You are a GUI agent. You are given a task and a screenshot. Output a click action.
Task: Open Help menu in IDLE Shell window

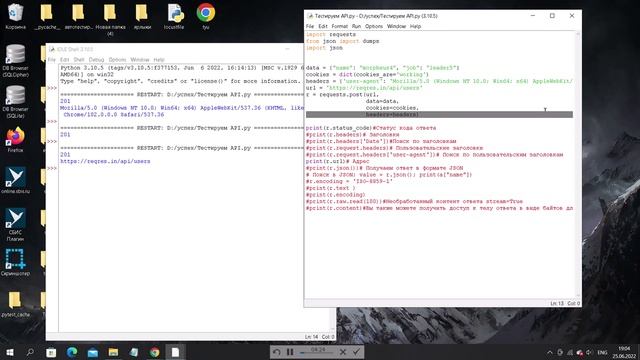159,60
